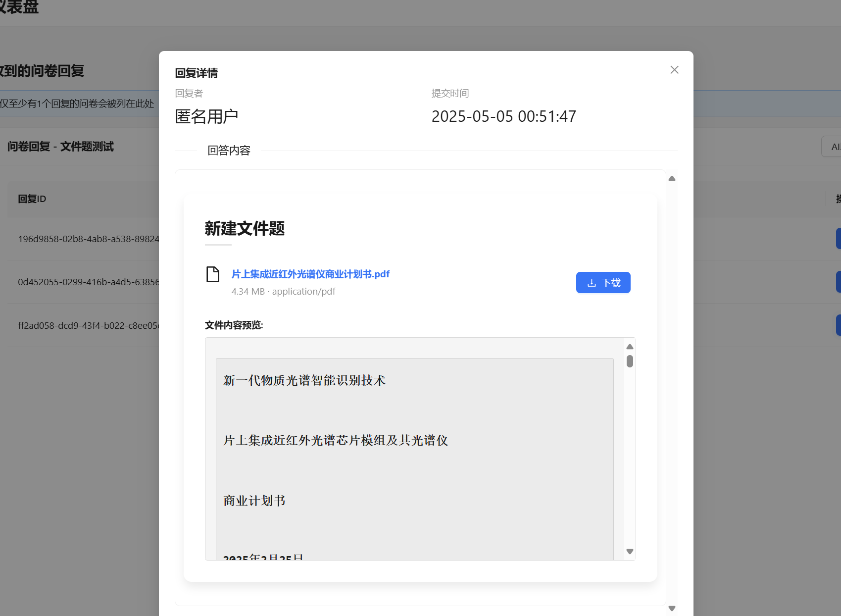Click the file preview scrollbar thumb

[630, 361]
